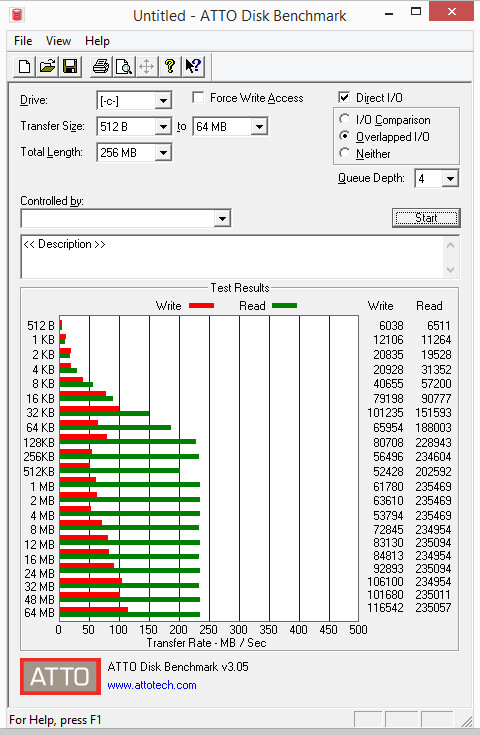Click the ATTO logo image
Image resolution: width=480 pixels, height=735 pixels.
pyautogui.click(x=60, y=676)
